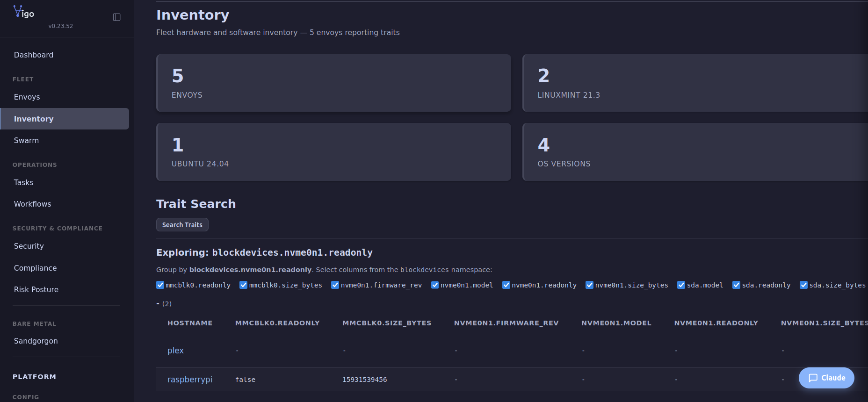Open the Claude assistant chat button

coord(826,378)
